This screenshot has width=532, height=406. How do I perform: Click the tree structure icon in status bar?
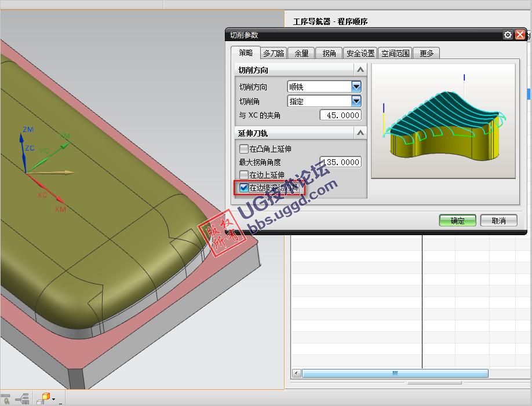point(24,398)
